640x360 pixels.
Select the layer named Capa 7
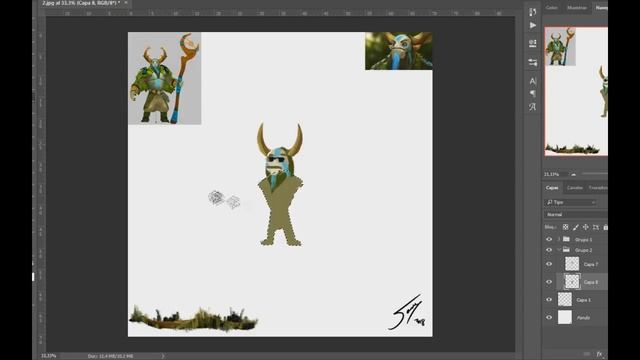(591, 264)
